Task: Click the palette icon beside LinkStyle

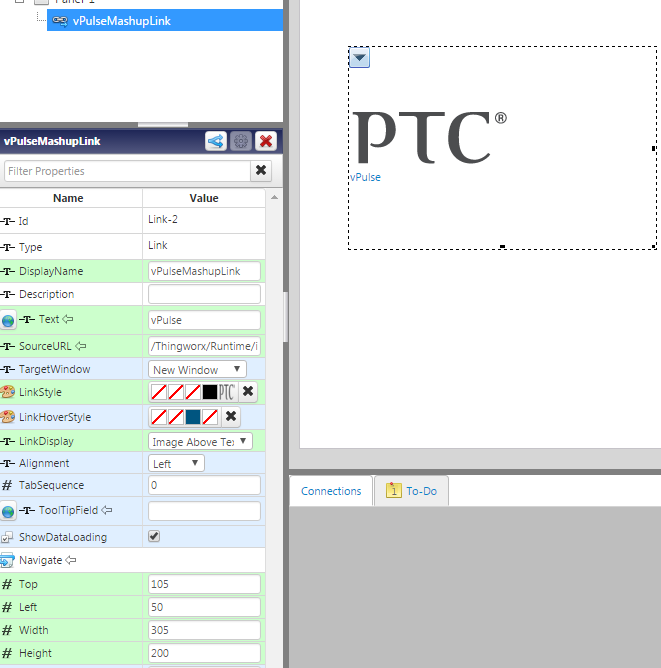Action: [x=7, y=392]
